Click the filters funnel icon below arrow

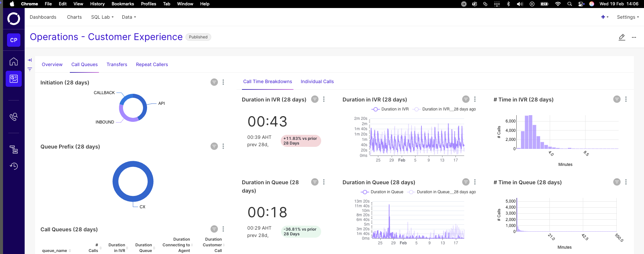30,69
